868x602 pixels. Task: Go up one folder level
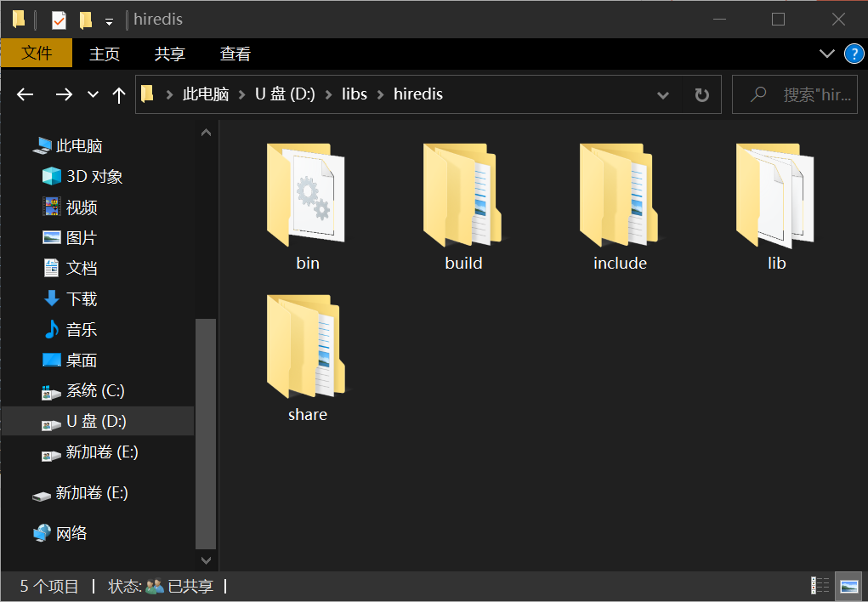pos(119,94)
